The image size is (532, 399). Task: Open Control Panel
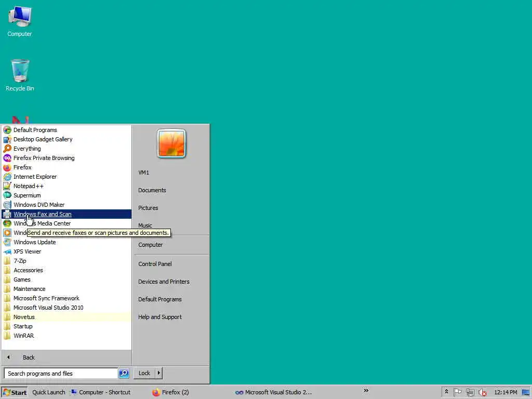click(155, 264)
